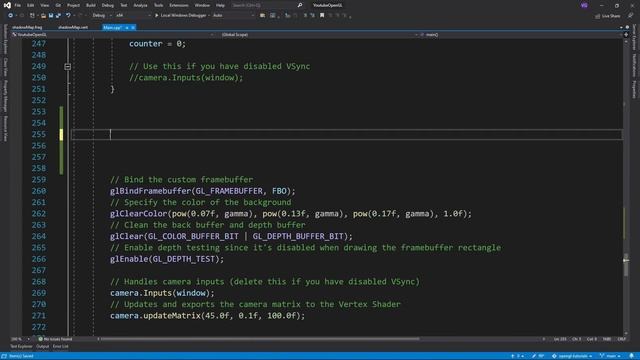Open the Auto debug type dropdown
This screenshot has width=640, height=360.
pyautogui.click(x=233, y=16)
